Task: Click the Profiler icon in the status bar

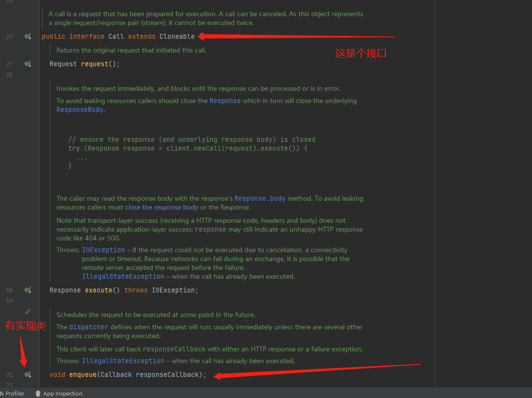Action: pos(3,393)
